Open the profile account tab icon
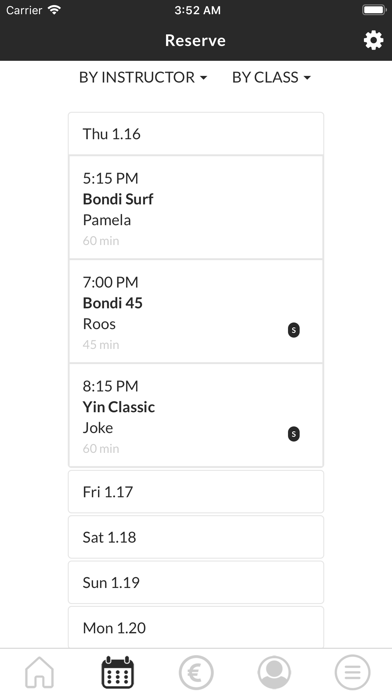The width and height of the screenshot is (392, 696). click(274, 672)
